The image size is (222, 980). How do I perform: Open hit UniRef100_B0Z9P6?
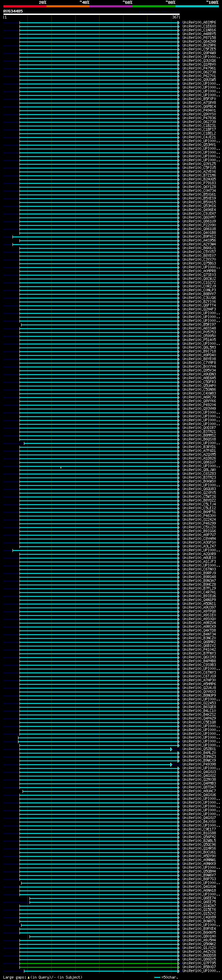coord(199,45)
